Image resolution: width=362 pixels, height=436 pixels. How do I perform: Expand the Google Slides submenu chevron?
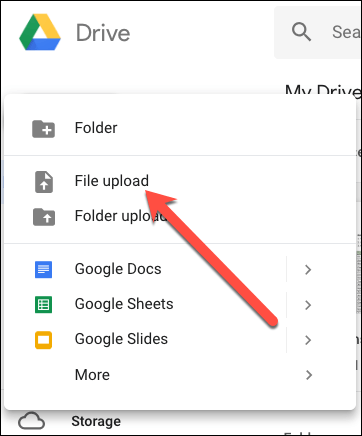click(x=308, y=340)
